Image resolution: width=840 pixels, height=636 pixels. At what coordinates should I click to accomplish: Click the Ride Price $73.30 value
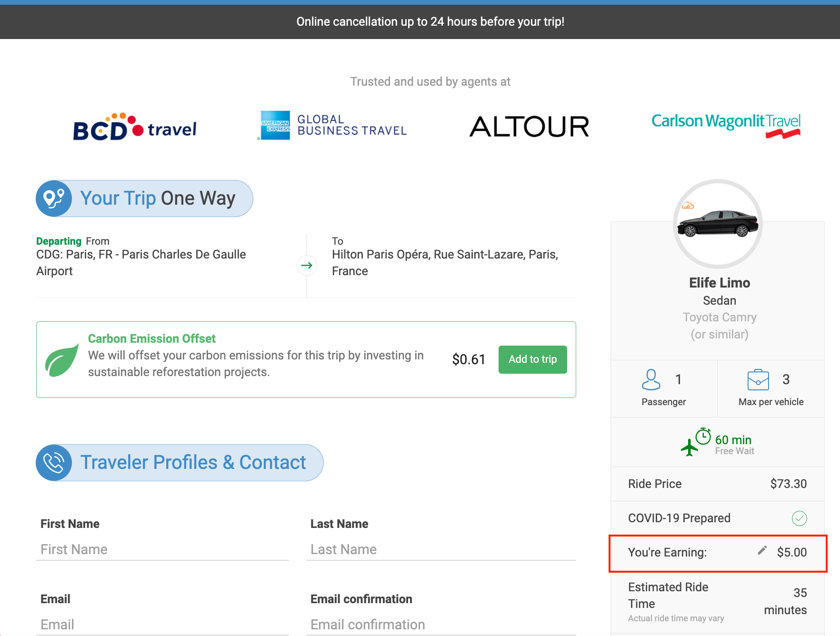[x=788, y=484]
